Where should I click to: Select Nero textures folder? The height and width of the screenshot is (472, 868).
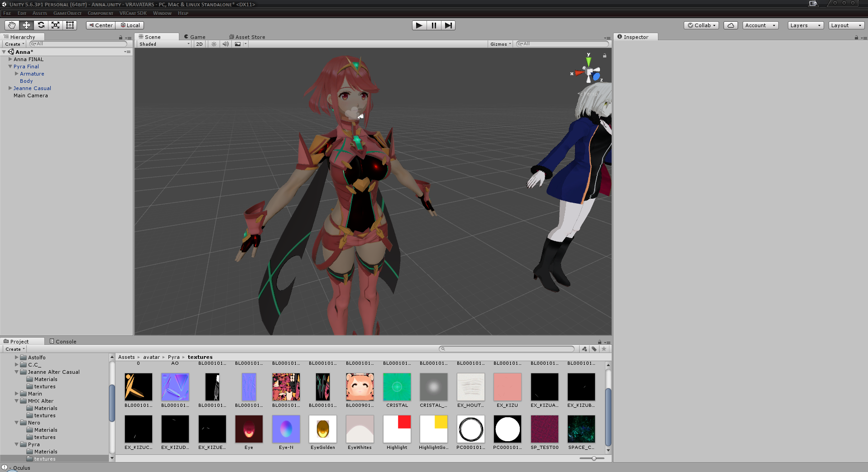click(x=45, y=437)
